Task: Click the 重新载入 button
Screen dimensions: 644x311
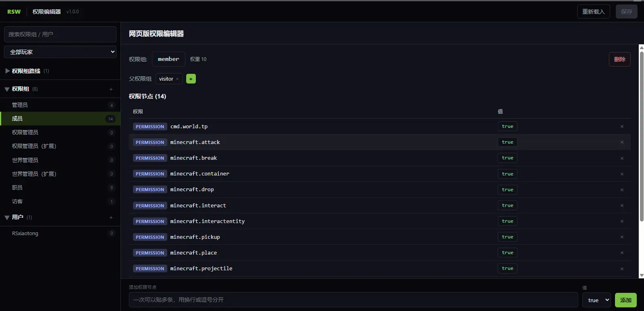Action: coord(594,12)
